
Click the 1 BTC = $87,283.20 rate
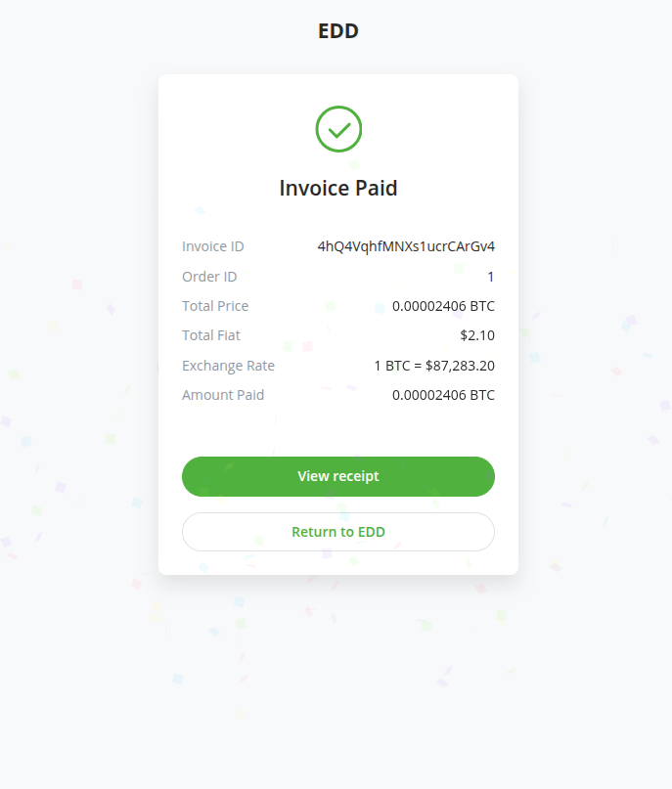click(434, 366)
